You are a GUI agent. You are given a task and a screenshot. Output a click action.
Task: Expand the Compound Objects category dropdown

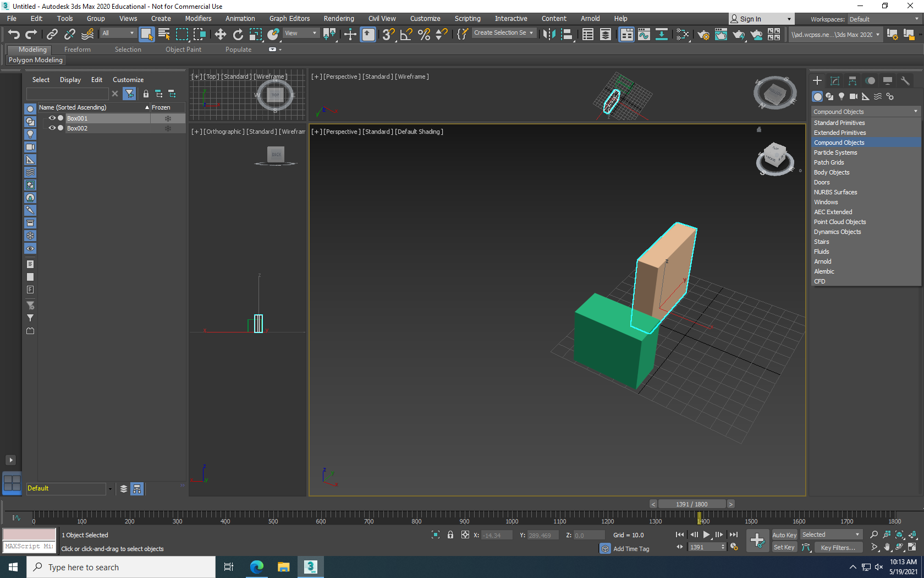(x=866, y=112)
